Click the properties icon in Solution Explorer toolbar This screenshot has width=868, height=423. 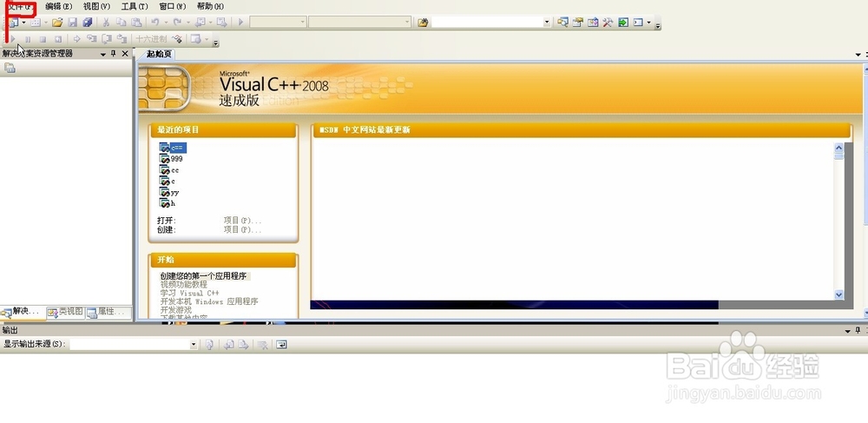[10, 68]
